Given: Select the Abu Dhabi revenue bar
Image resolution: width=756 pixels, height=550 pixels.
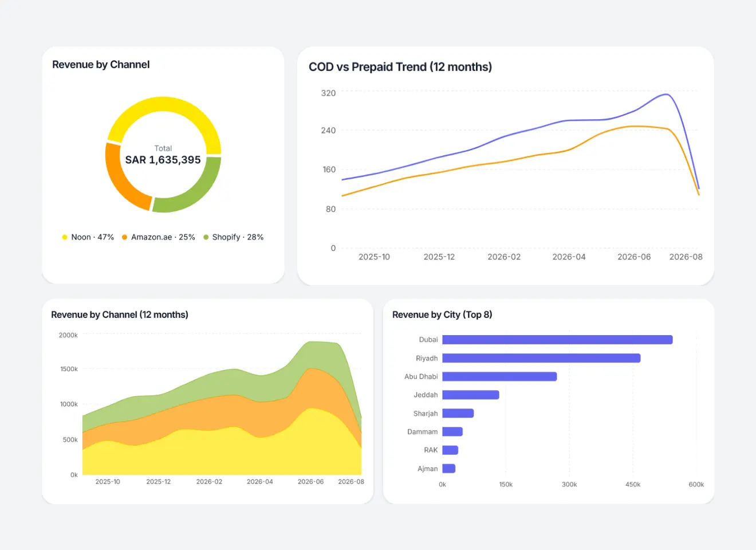Looking at the screenshot, I should click(x=499, y=376).
